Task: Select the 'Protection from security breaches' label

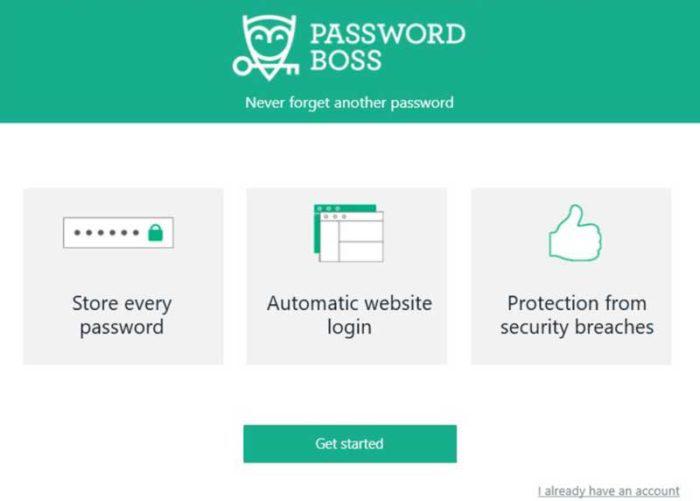Action: (577, 315)
